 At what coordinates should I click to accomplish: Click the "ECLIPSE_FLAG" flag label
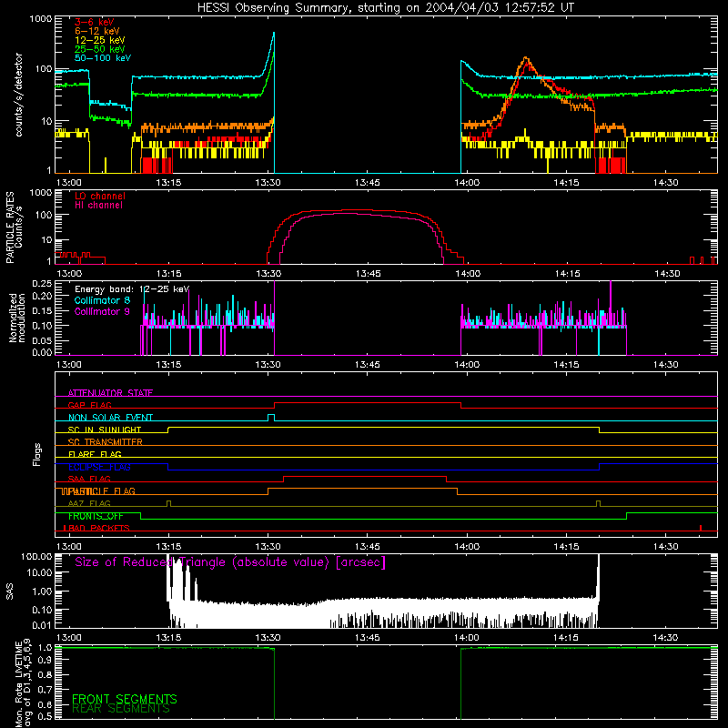[x=99, y=467]
